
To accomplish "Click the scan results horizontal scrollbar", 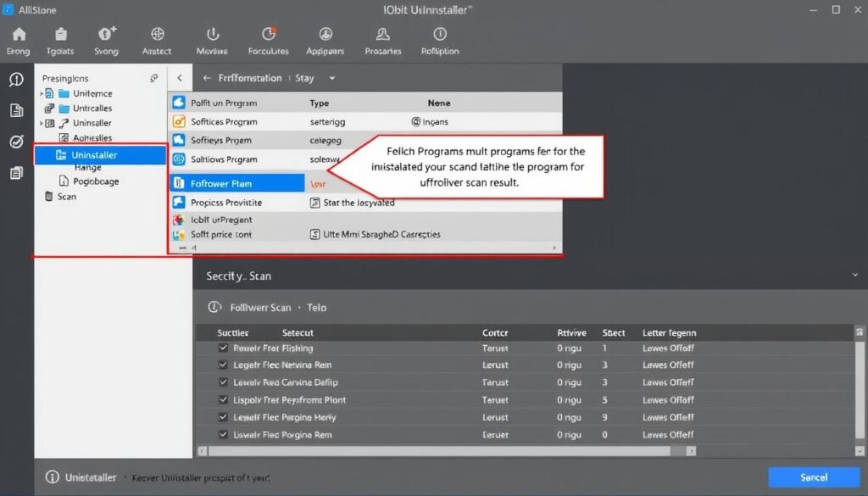I will point(440,451).
